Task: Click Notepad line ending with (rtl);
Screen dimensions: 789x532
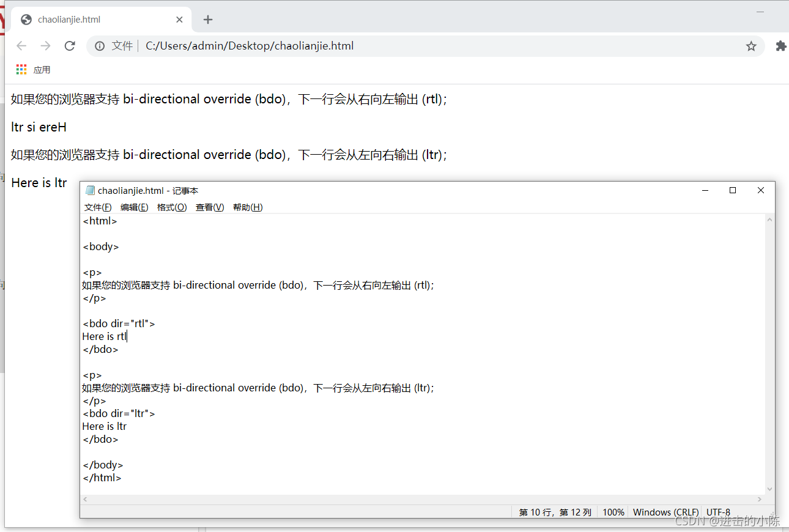Action: (x=258, y=285)
